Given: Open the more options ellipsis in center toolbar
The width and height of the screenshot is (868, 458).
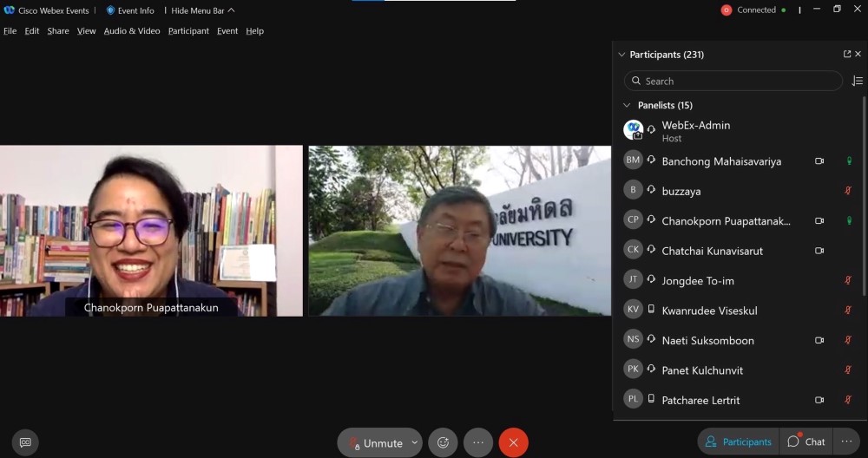Looking at the screenshot, I should pos(478,442).
